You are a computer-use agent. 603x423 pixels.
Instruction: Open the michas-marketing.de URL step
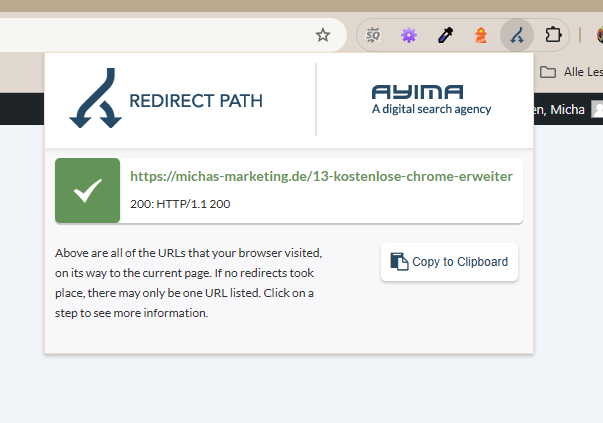pyautogui.click(x=321, y=176)
